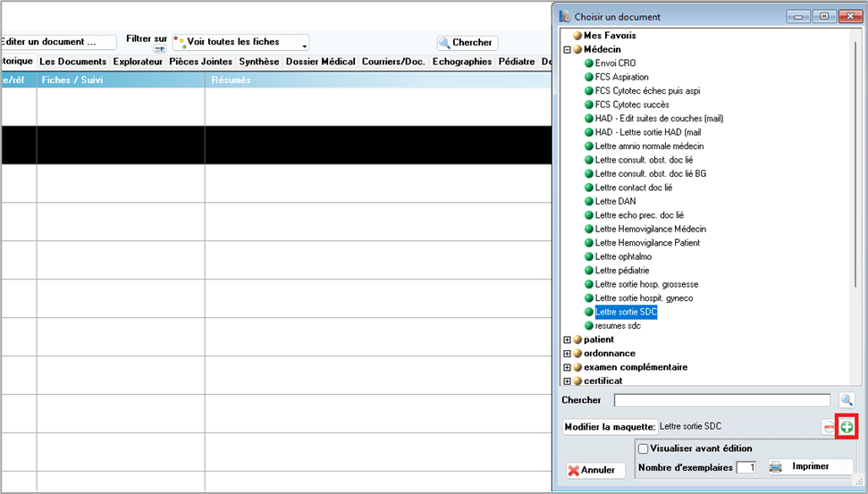
Task: Switch to the Explorateur tab
Action: (138, 62)
